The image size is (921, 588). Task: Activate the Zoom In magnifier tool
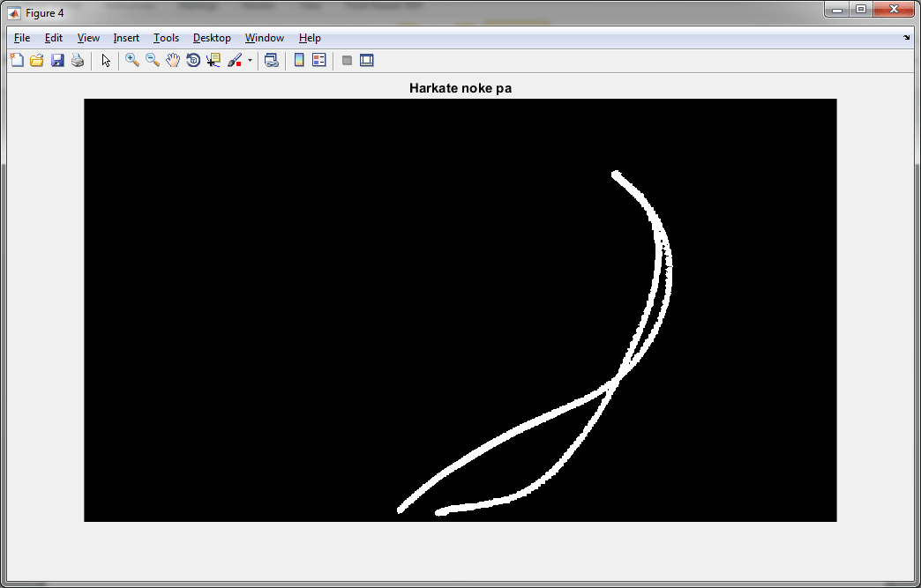point(132,60)
